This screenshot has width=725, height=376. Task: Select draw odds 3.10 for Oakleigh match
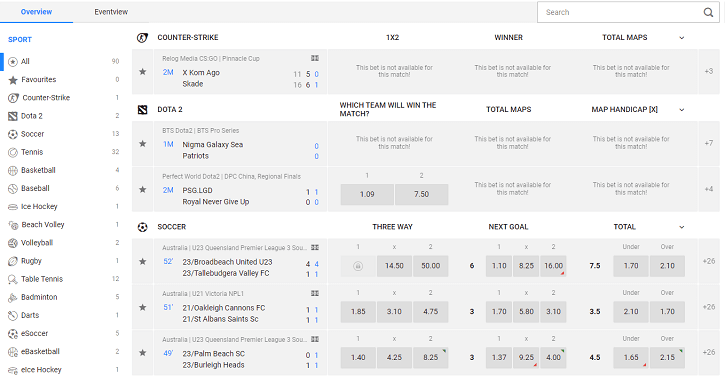point(394,312)
